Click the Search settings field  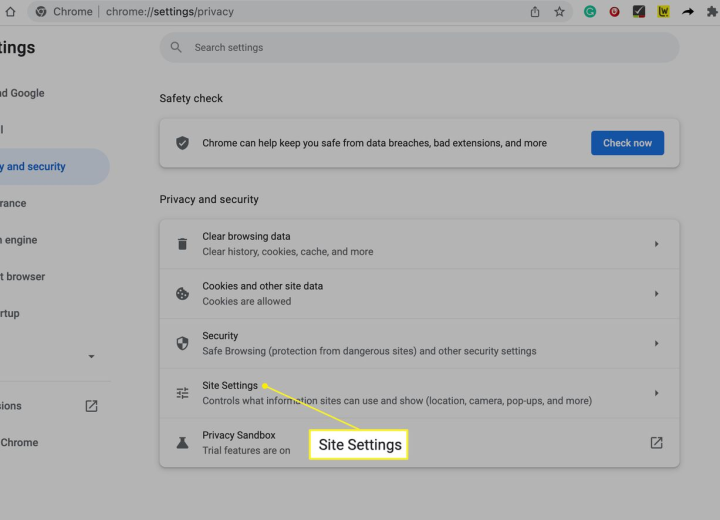419,47
